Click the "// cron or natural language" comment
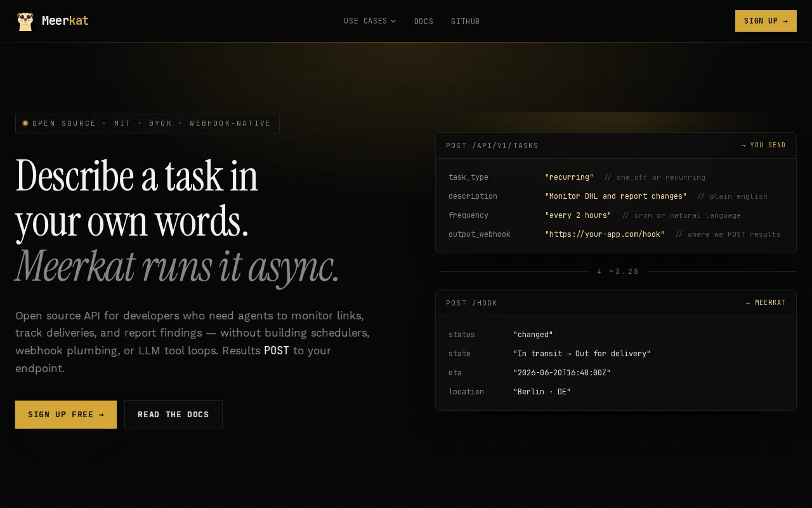The image size is (812, 508). [x=681, y=215]
